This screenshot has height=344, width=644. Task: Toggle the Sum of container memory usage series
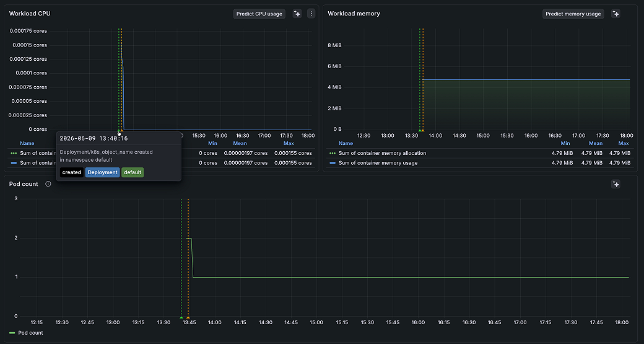[378, 163]
